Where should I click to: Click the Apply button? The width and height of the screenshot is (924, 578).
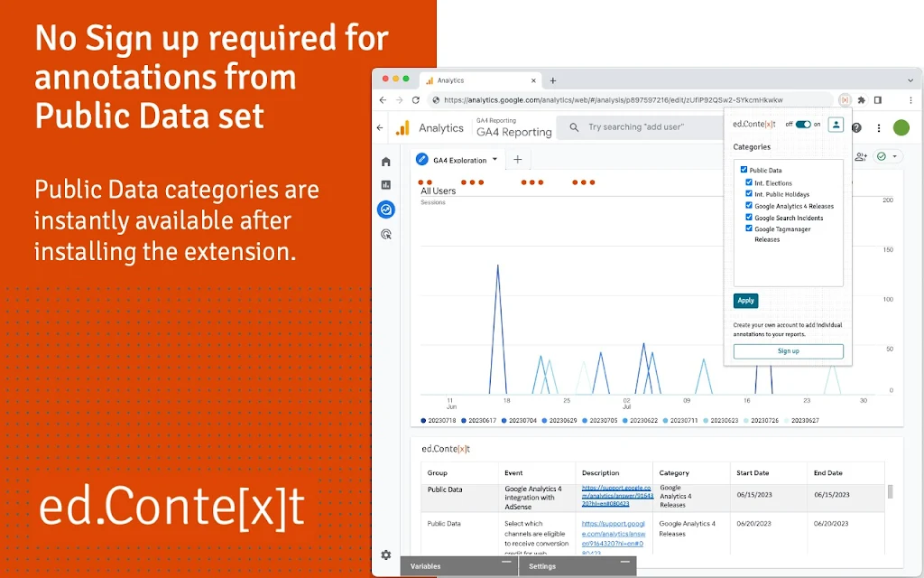click(745, 301)
